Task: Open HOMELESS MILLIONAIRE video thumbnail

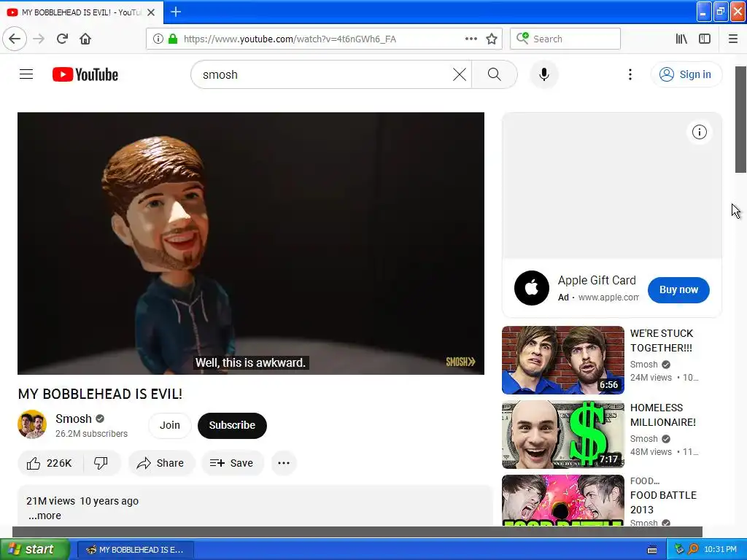Action: pos(562,435)
